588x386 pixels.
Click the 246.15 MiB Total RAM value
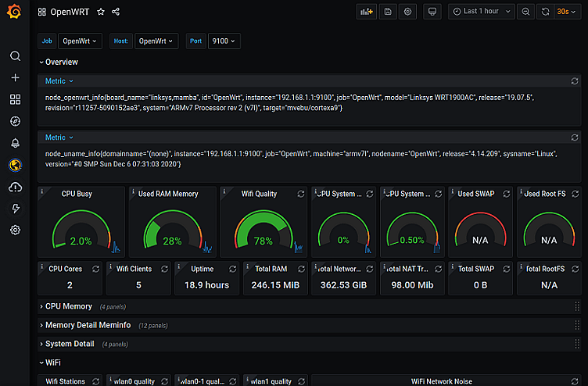tap(275, 285)
